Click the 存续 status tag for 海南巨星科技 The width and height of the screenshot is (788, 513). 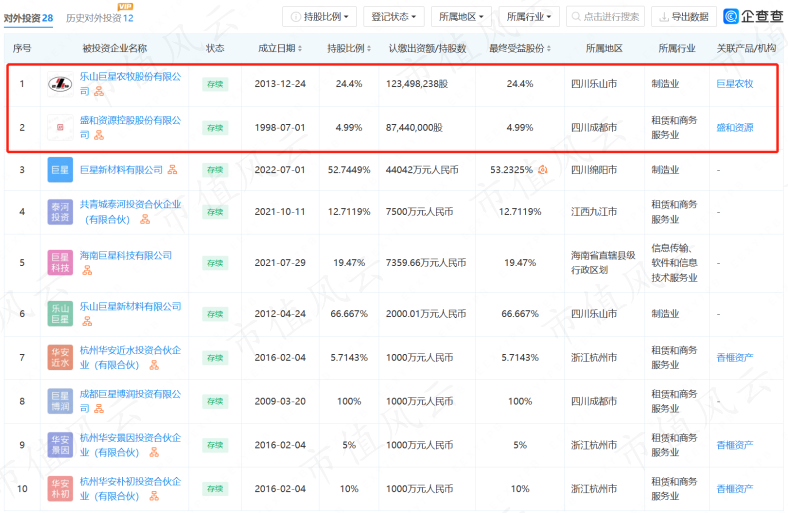coord(215,263)
